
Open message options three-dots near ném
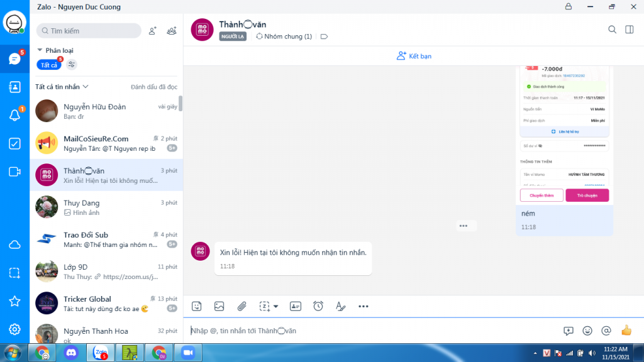(x=464, y=226)
